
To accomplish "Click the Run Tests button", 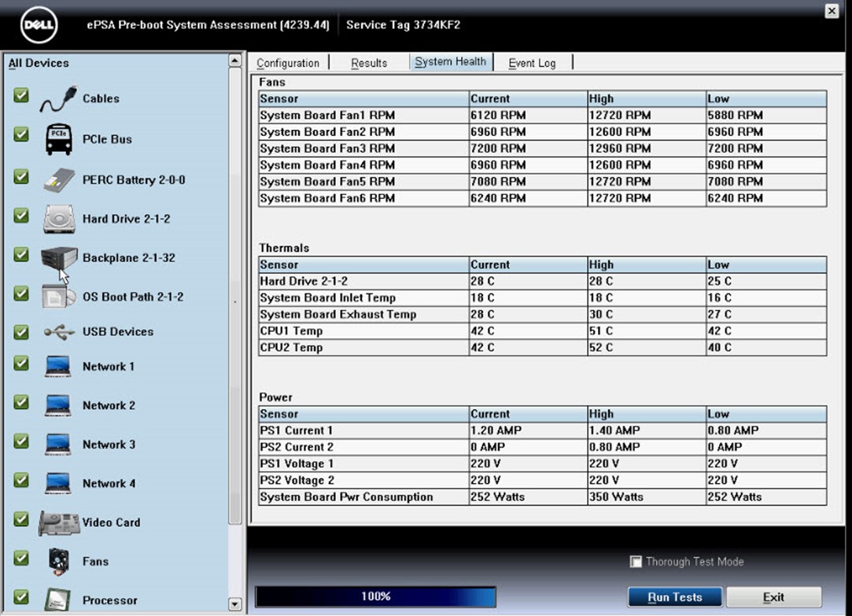I will click(x=675, y=597).
